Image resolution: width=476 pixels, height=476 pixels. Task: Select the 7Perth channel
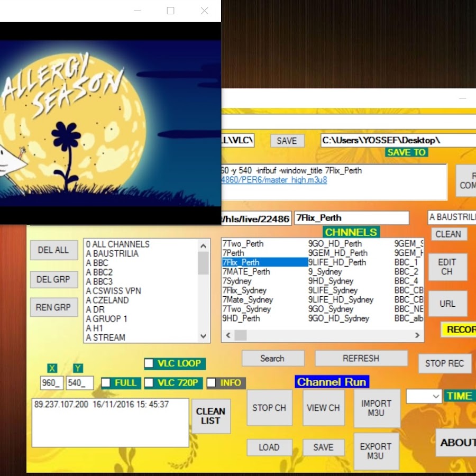pyautogui.click(x=233, y=253)
